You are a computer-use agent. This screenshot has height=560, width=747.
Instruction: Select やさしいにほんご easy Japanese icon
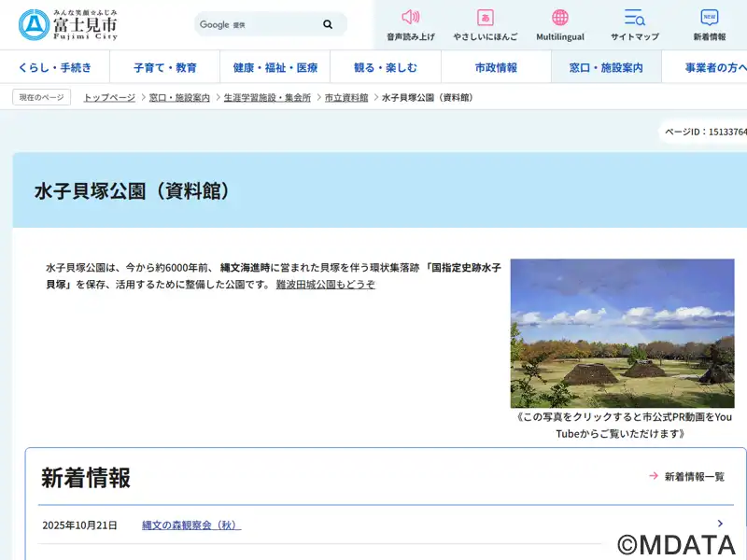click(x=485, y=18)
